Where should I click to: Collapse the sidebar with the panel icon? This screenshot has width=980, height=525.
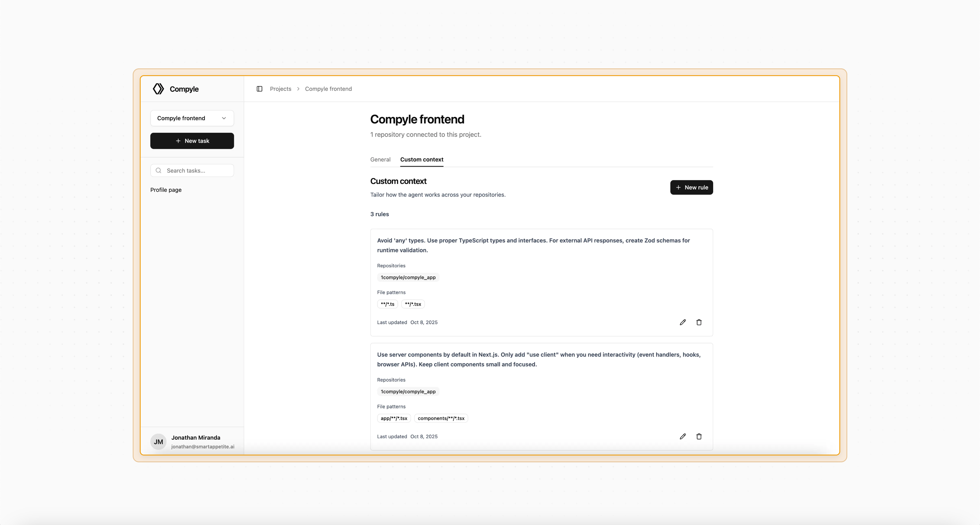259,89
